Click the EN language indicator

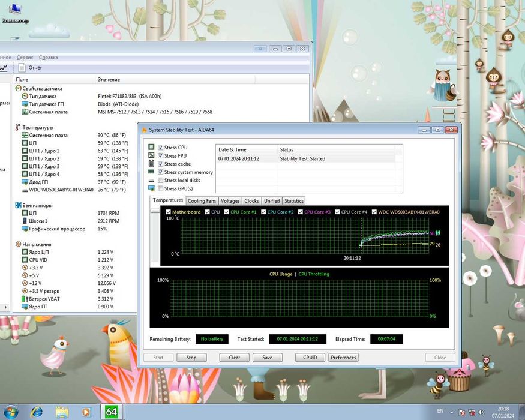(x=440, y=411)
